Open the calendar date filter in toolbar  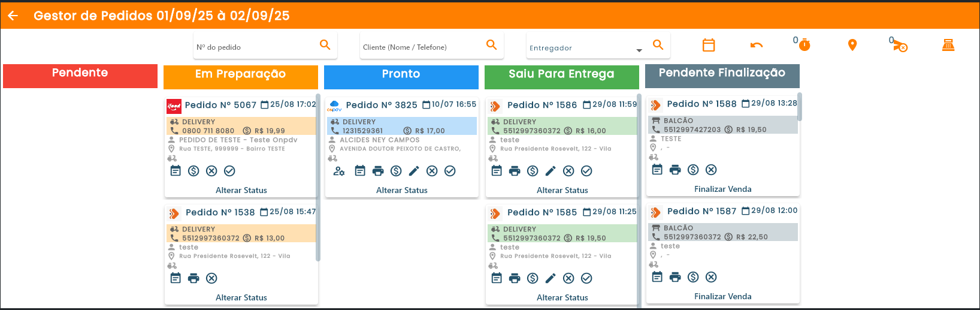coord(709,45)
